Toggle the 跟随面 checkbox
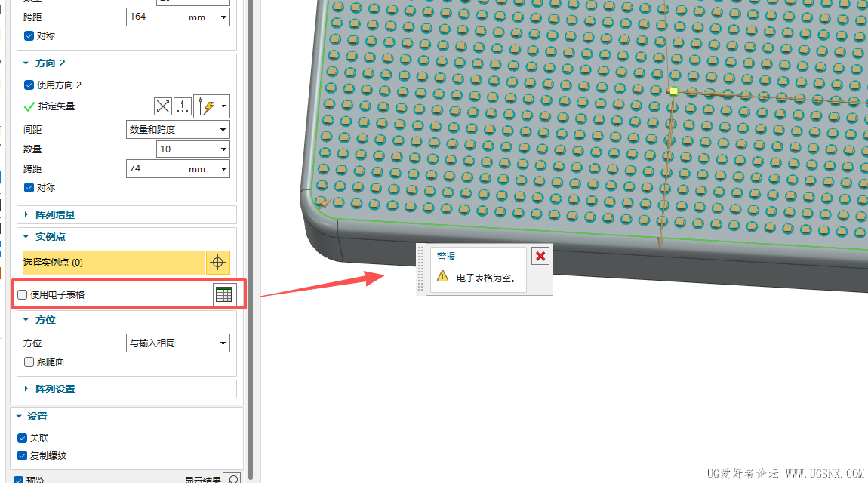Viewport: 868px width, 483px height. tap(28, 361)
